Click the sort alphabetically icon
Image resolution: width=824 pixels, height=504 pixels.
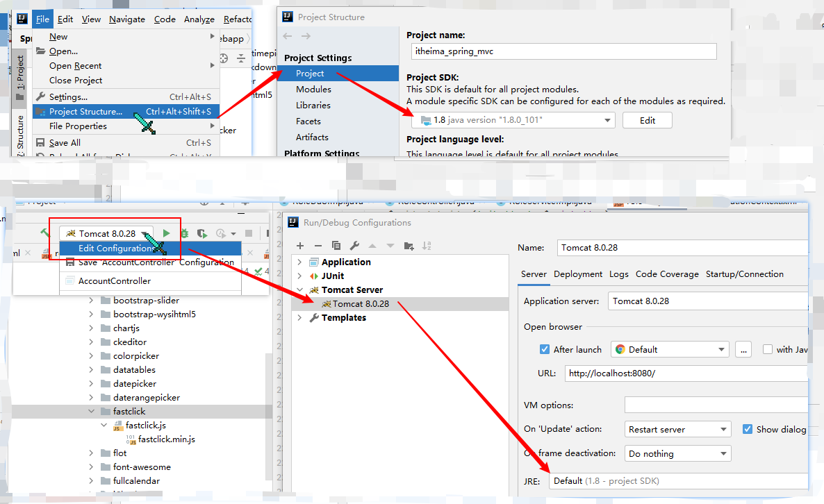coord(427,246)
